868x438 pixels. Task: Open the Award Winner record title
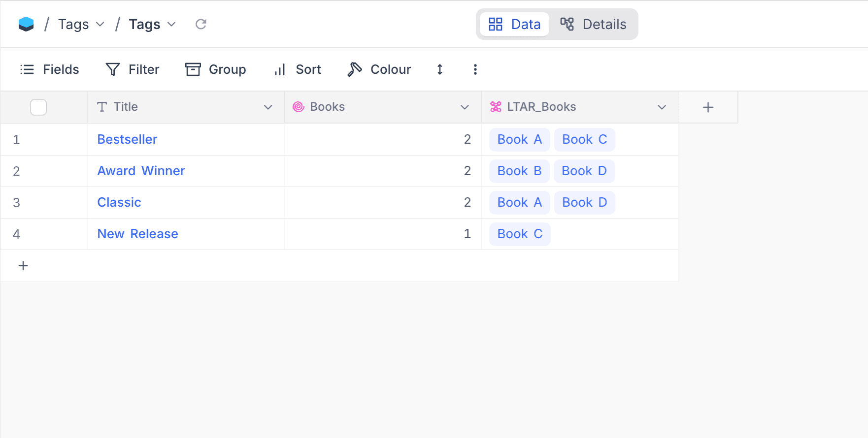click(141, 171)
